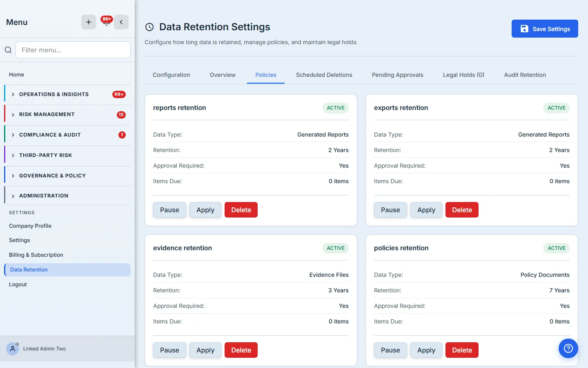This screenshot has width=588, height=368.
Task: Open the Scheduled Deletions tab
Action: pos(324,75)
